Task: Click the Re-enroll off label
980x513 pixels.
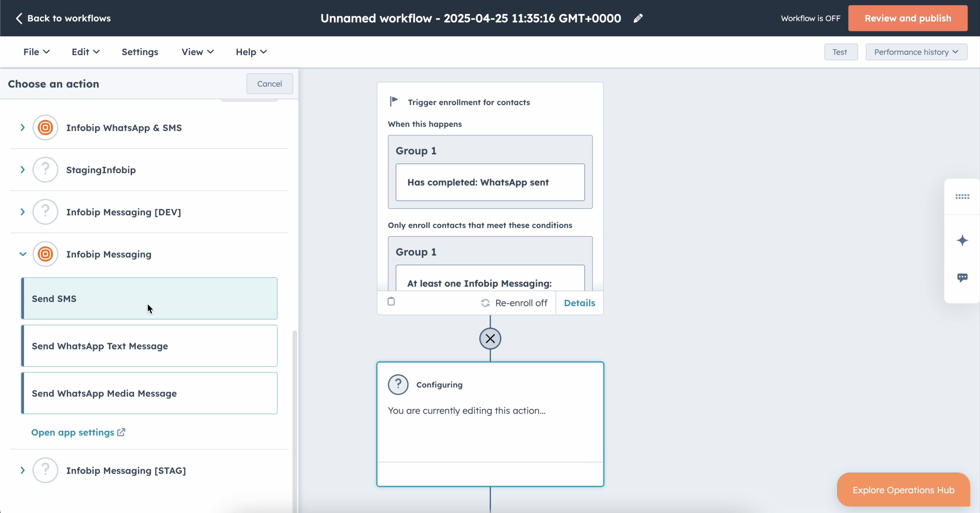Action: pyautogui.click(x=521, y=303)
